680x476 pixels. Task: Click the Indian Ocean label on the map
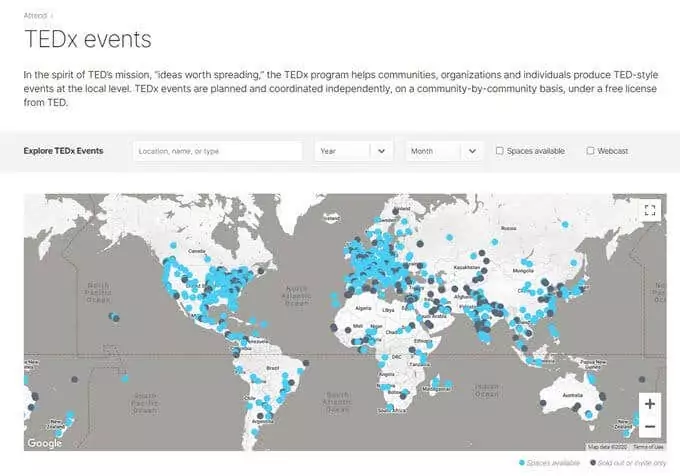click(487, 390)
